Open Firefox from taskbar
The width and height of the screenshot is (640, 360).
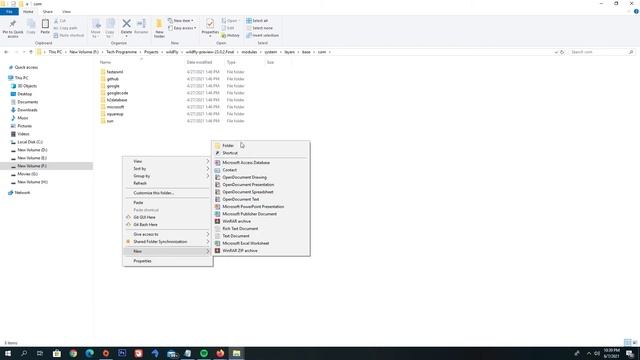220,353
